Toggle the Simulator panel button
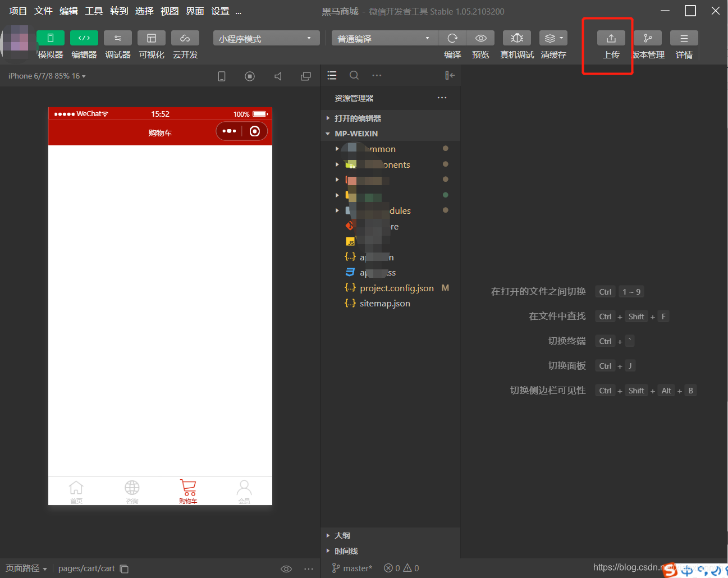This screenshot has width=728, height=578. point(51,38)
